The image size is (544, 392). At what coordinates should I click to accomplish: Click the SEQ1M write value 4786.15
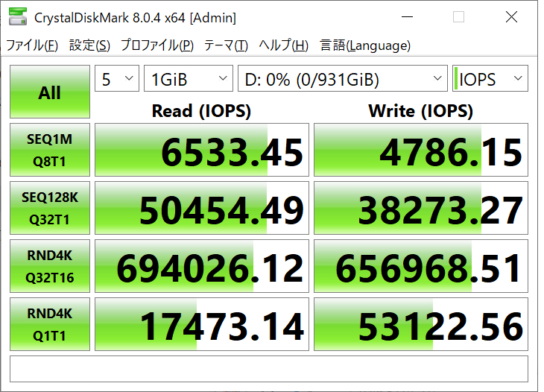421,150
